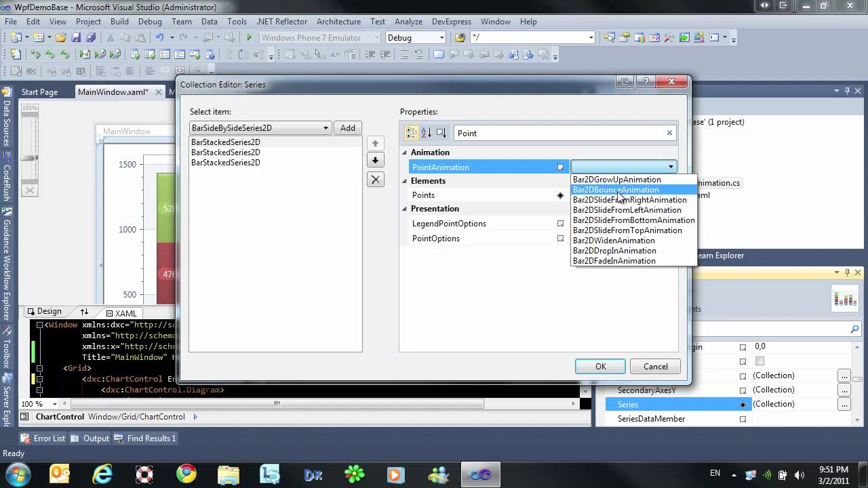
Task: Collapse the Animation category
Action: 405,152
